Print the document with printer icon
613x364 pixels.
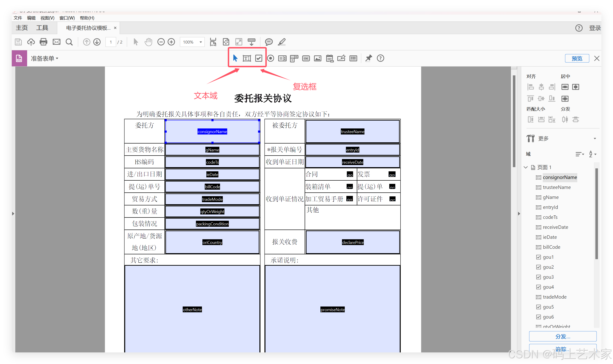pos(44,42)
